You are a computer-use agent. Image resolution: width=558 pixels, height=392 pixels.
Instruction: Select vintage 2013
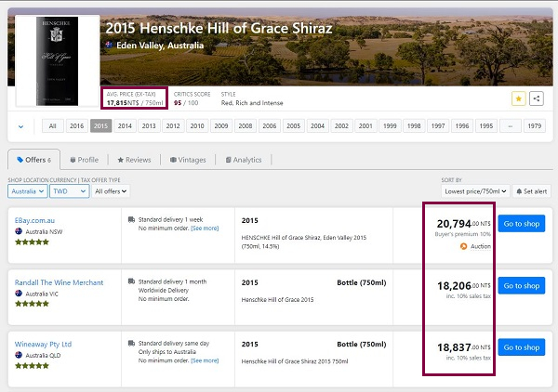pyautogui.click(x=149, y=125)
